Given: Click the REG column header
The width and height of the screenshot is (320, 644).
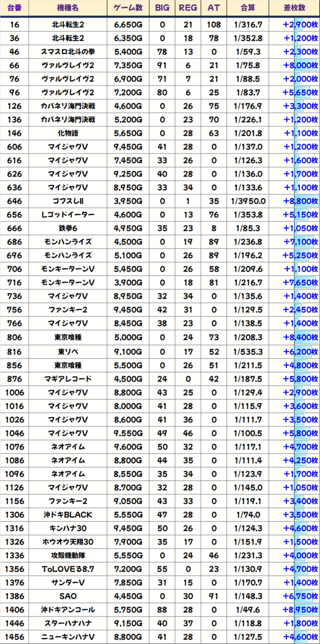Looking at the screenshot, I should click(188, 8).
